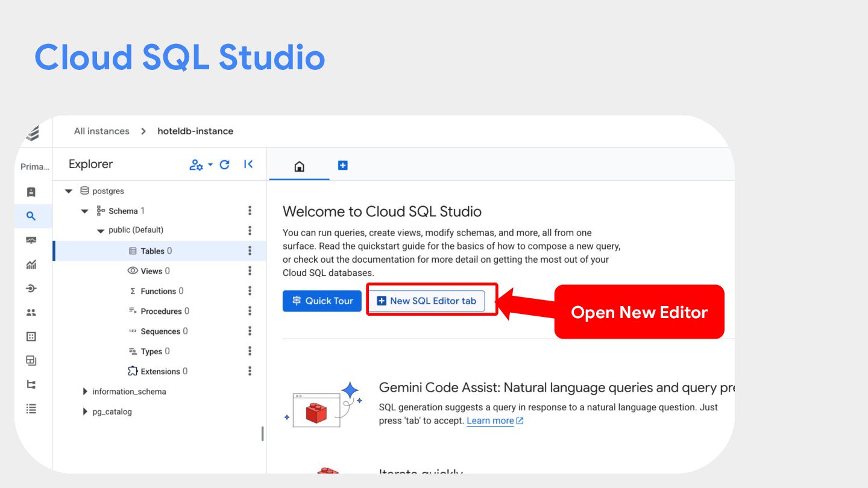This screenshot has height=488, width=868.
Task: Click the Gemini Code Assist illustration
Action: (x=322, y=405)
